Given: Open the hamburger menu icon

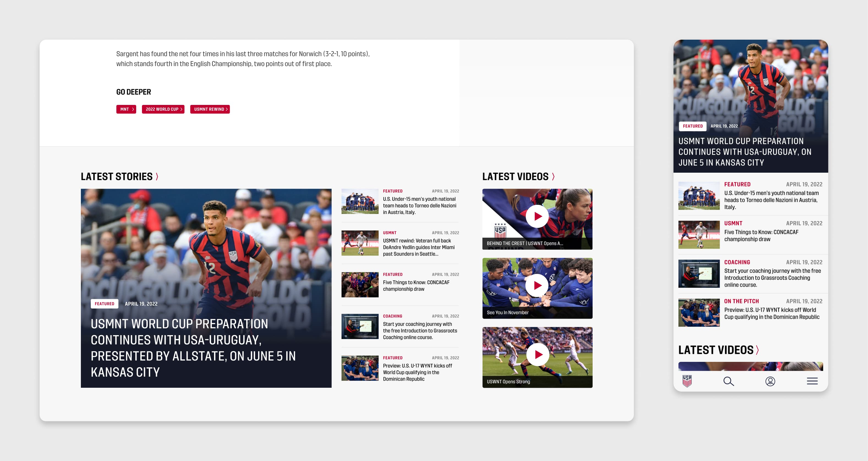Looking at the screenshot, I should 812,381.
